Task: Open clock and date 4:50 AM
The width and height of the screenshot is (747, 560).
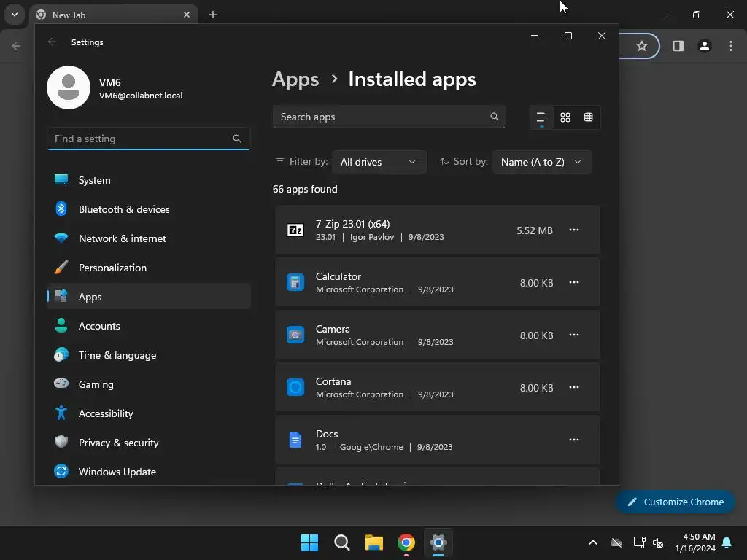Action: pyautogui.click(x=695, y=542)
